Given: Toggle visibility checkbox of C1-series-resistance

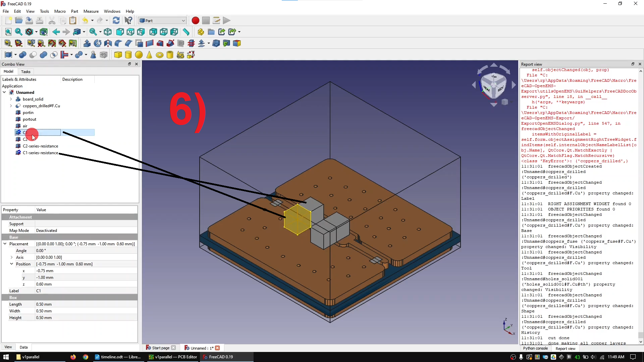Looking at the screenshot, I should tap(18, 153).
